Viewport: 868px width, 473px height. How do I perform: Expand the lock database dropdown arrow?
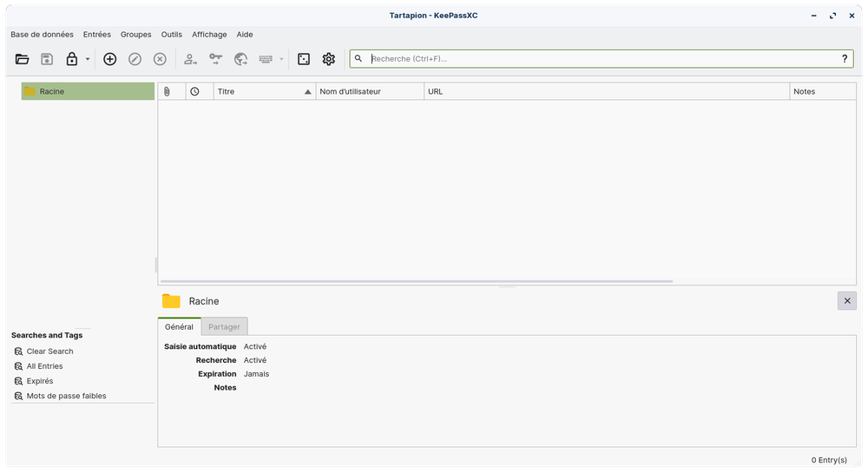[88, 59]
